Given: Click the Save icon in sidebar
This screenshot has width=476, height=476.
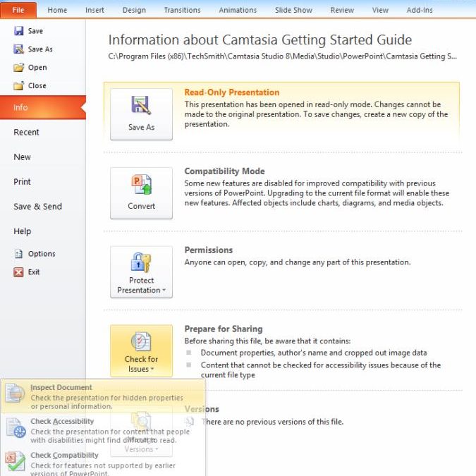Looking at the screenshot, I should tap(19, 31).
